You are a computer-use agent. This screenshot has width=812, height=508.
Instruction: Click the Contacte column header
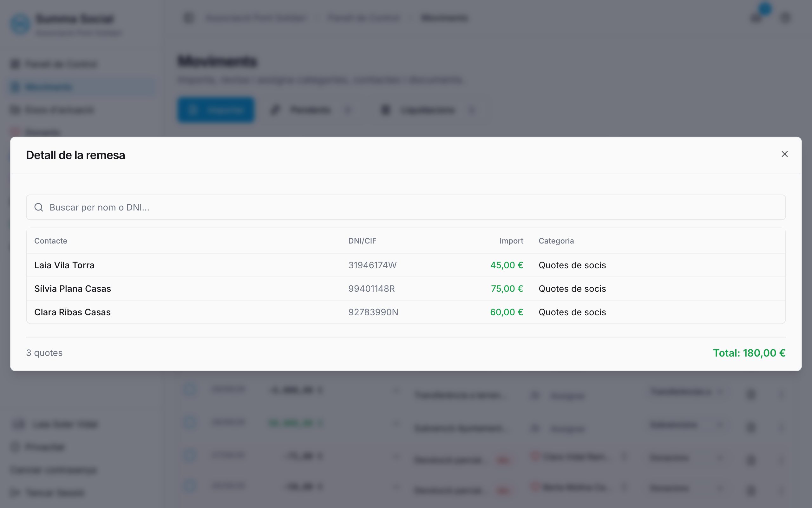pyautogui.click(x=51, y=241)
